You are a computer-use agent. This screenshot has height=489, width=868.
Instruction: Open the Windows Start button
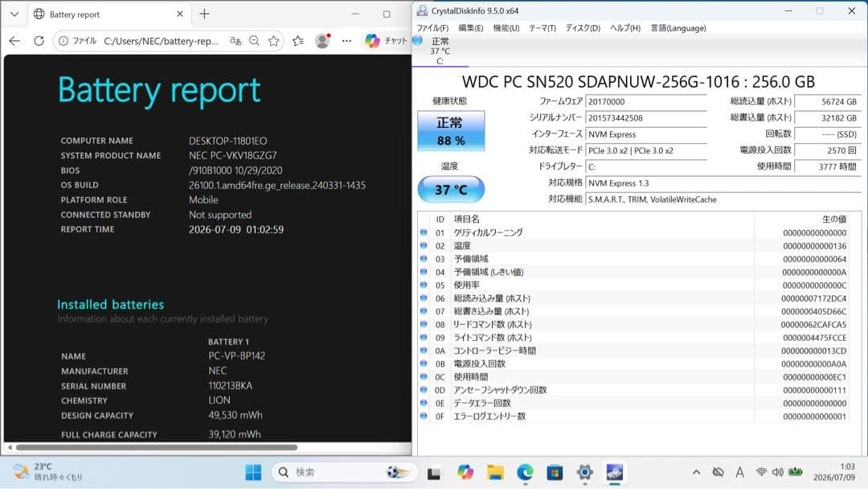pos(253,472)
